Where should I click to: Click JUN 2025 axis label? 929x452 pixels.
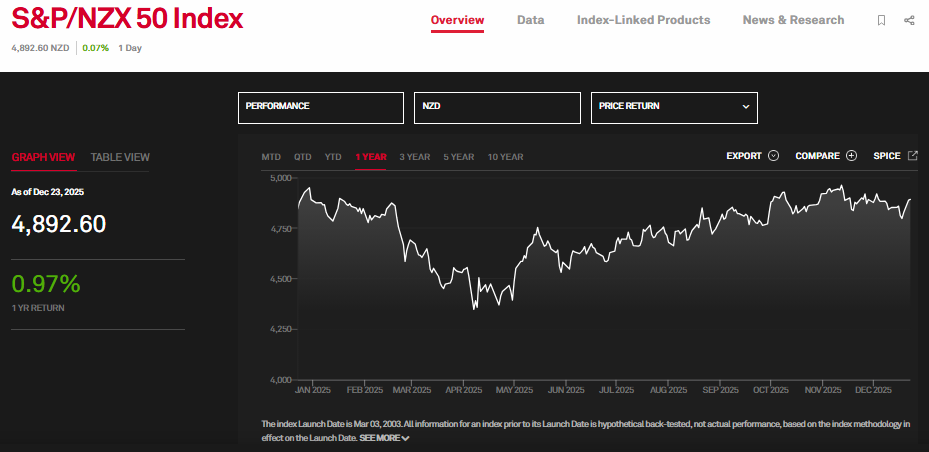click(566, 390)
